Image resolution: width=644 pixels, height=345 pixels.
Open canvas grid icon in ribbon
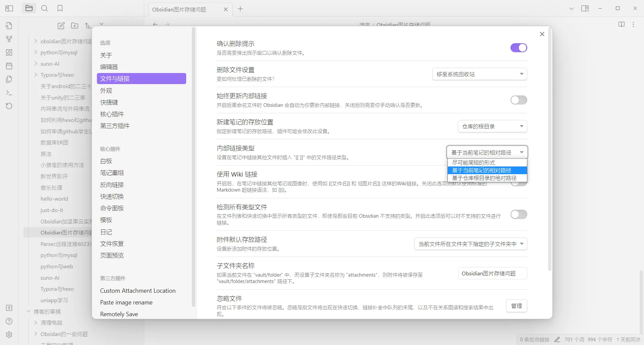[x=9, y=52]
